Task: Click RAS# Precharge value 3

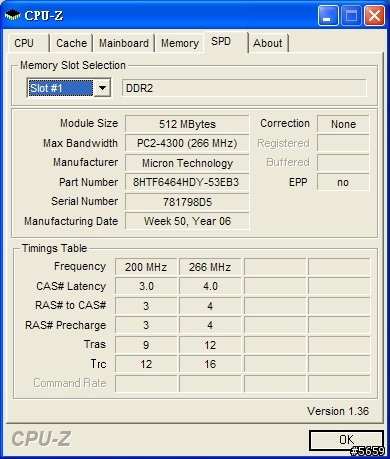Action: point(146,325)
